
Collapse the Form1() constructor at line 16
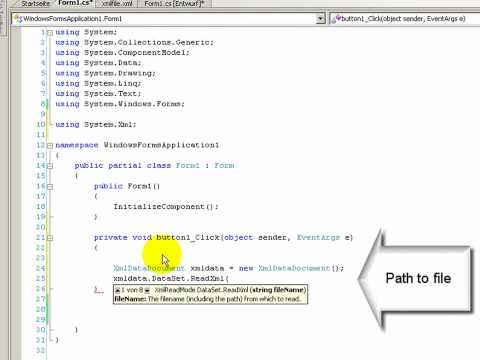tap(50, 187)
